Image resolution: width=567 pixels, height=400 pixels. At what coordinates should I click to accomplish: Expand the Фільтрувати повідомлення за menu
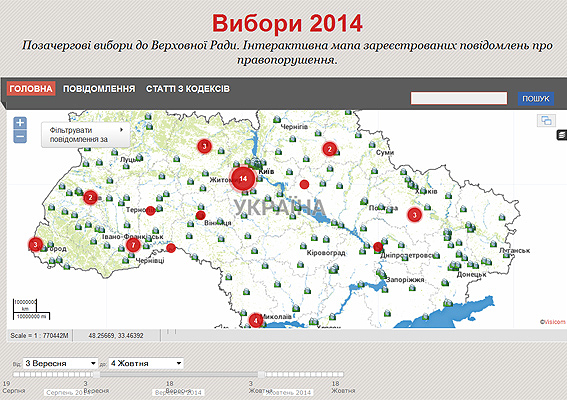[x=86, y=135]
